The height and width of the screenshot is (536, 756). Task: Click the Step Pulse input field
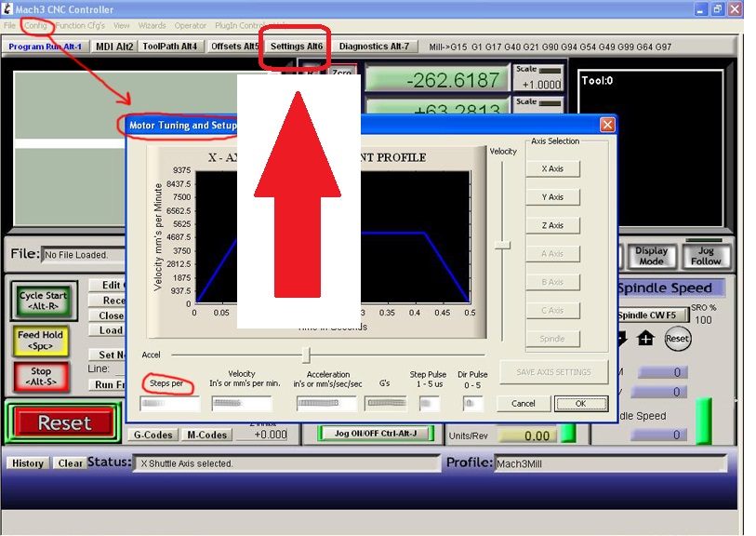[x=429, y=403]
